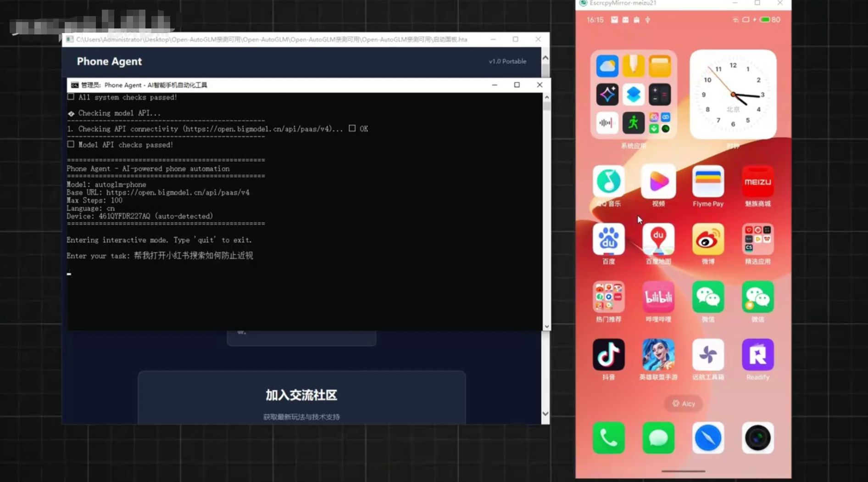Click the 'Base URL' console line
868x482 pixels.
pos(158,192)
